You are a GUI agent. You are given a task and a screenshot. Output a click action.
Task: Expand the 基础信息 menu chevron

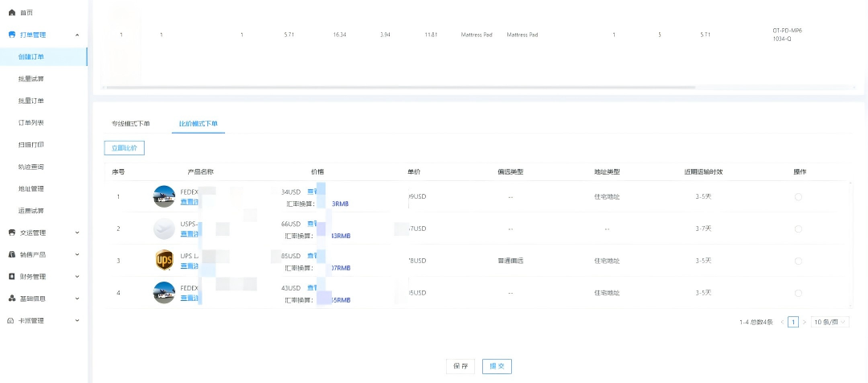point(77,299)
